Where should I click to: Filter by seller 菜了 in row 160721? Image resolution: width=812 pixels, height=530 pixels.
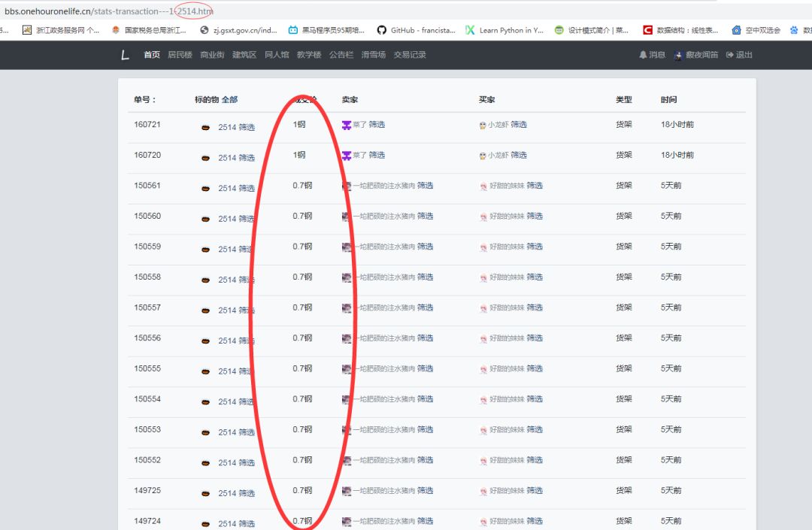377,124
